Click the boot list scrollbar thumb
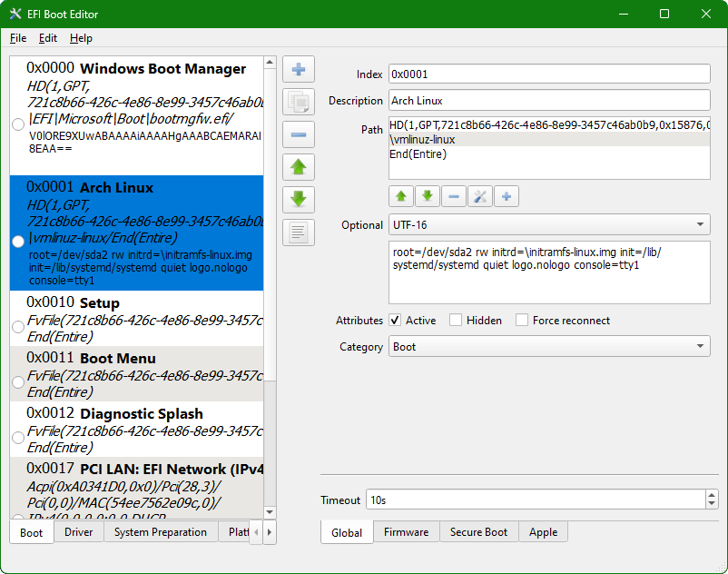The image size is (728, 574). tap(270, 225)
